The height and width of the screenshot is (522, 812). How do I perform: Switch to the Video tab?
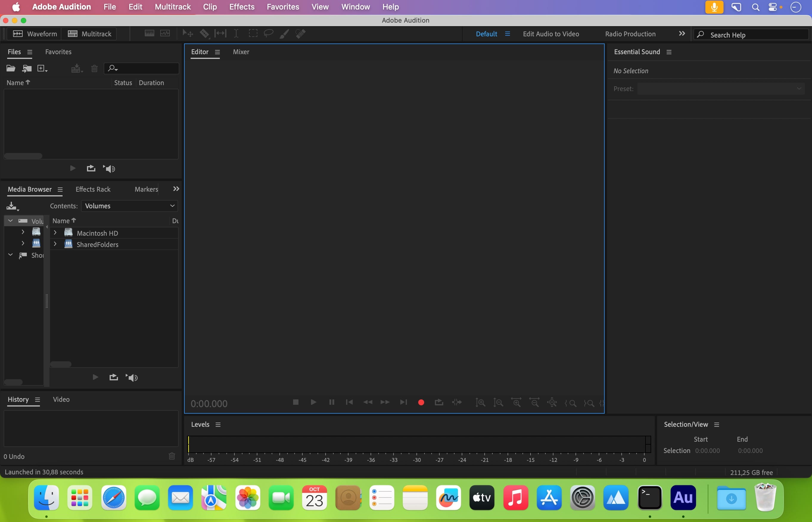[x=61, y=400]
